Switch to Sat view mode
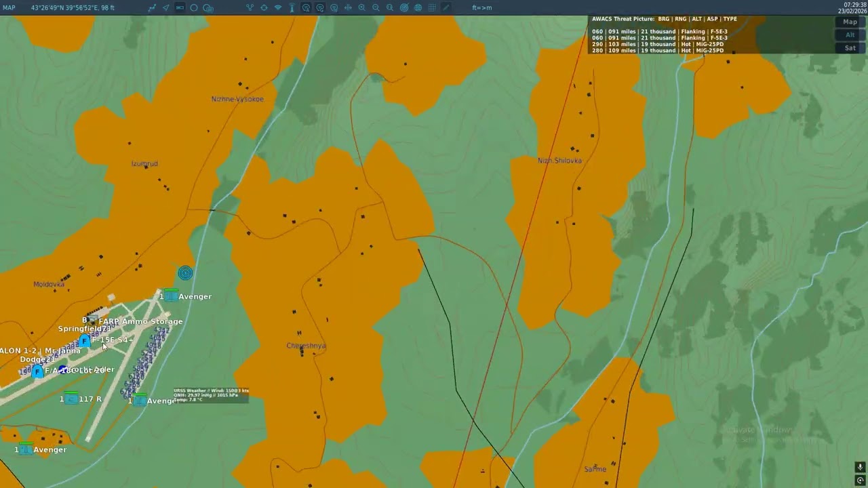 [850, 47]
